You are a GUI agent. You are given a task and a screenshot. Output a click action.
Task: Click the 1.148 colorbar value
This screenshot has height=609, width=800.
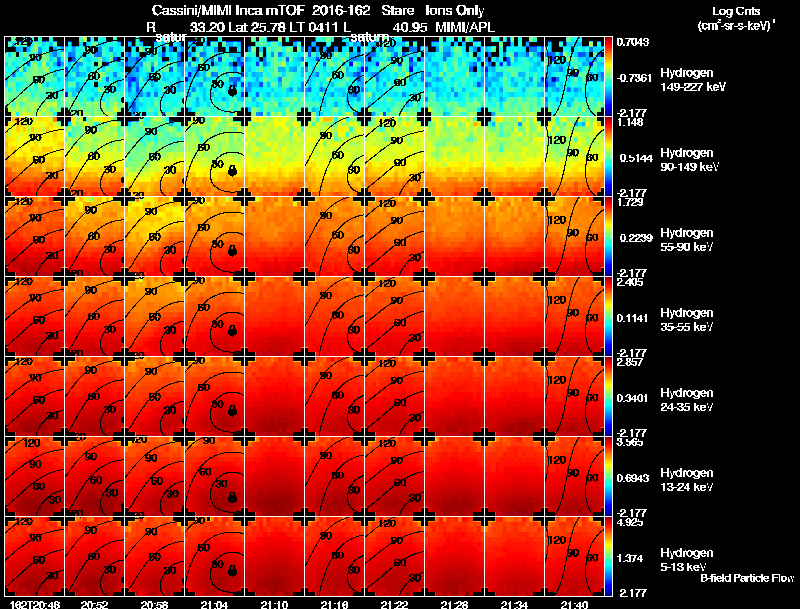pyautogui.click(x=630, y=122)
